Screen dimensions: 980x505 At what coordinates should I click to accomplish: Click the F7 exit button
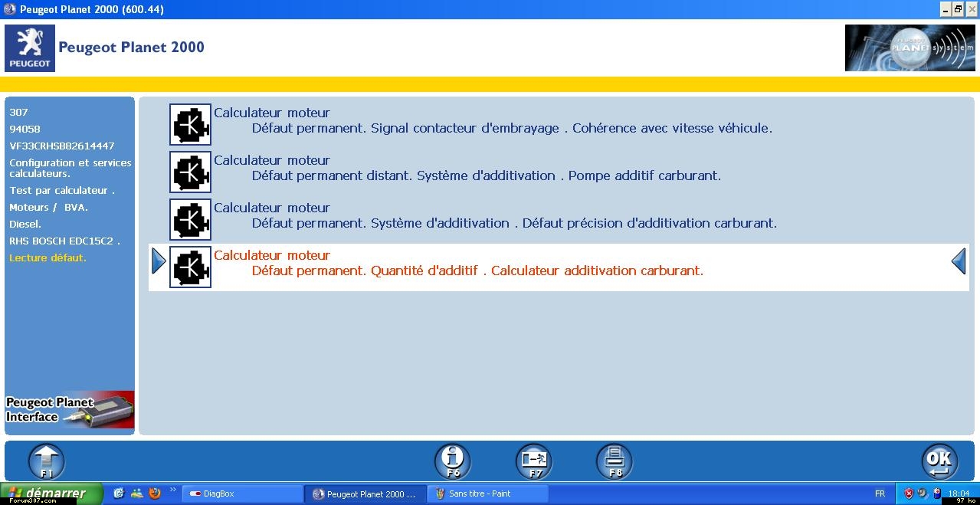pyautogui.click(x=533, y=461)
